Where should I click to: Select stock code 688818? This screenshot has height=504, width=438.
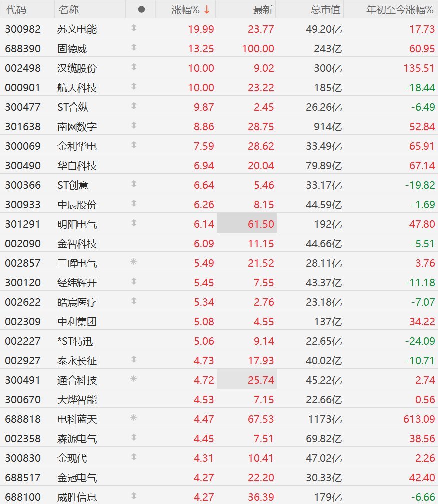click(x=23, y=419)
